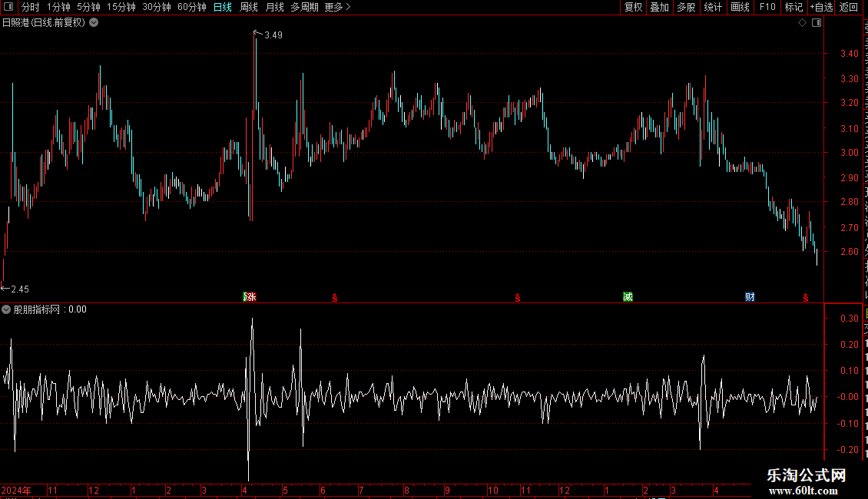Select the 5分钟 period

tap(88, 7)
